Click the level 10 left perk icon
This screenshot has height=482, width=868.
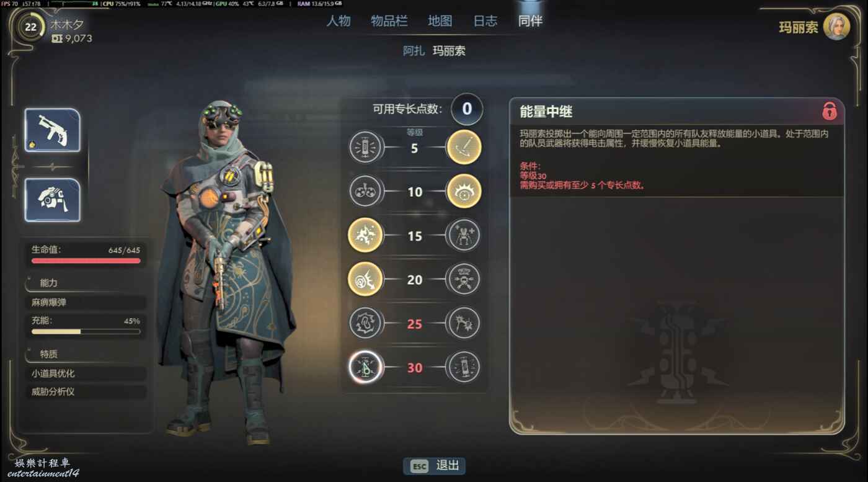pos(366,192)
